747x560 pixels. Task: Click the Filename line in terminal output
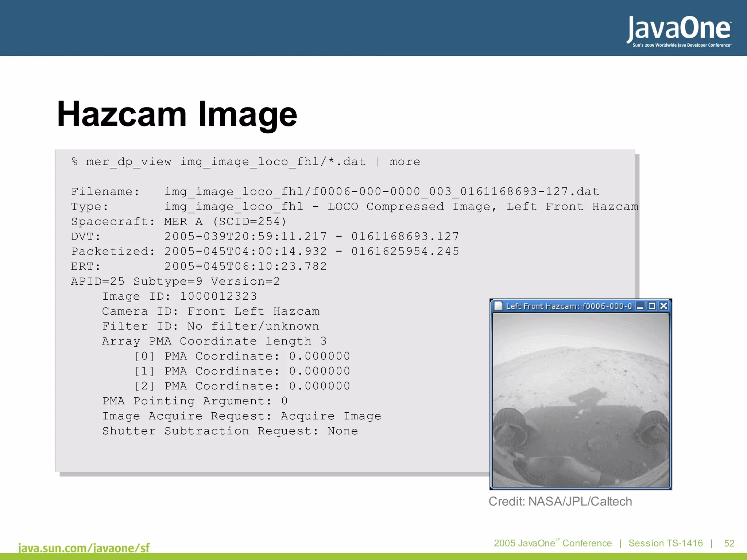coord(335,191)
